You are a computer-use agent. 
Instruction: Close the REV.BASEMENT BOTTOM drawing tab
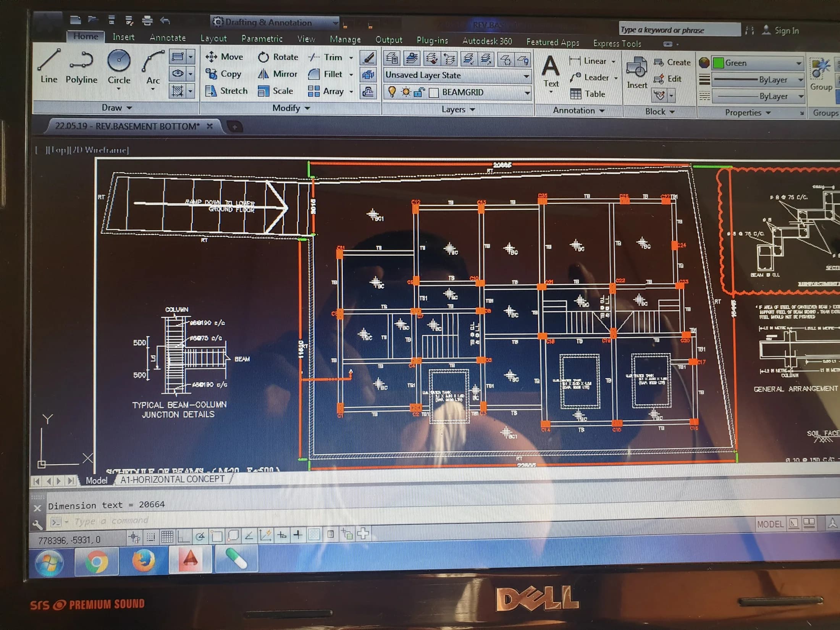[x=209, y=126]
